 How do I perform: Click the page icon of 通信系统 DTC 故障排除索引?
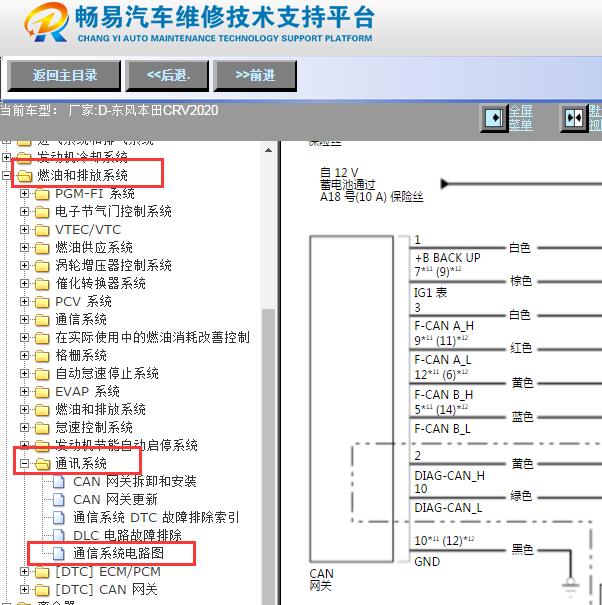click(59, 518)
